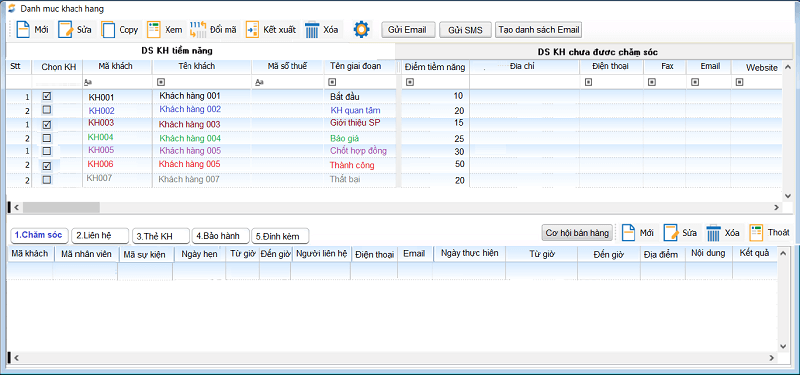The height and width of the screenshot is (375, 800).
Task: Click the Copy icon in top toolbar
Action: (x=108, y=30)
